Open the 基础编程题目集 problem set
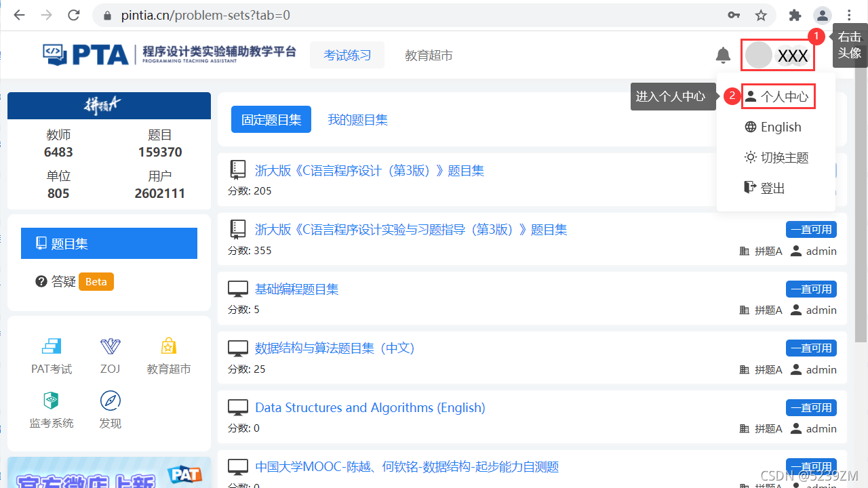Image resolution: width=868 pixels, height=488 pixels. pos(296,288)
